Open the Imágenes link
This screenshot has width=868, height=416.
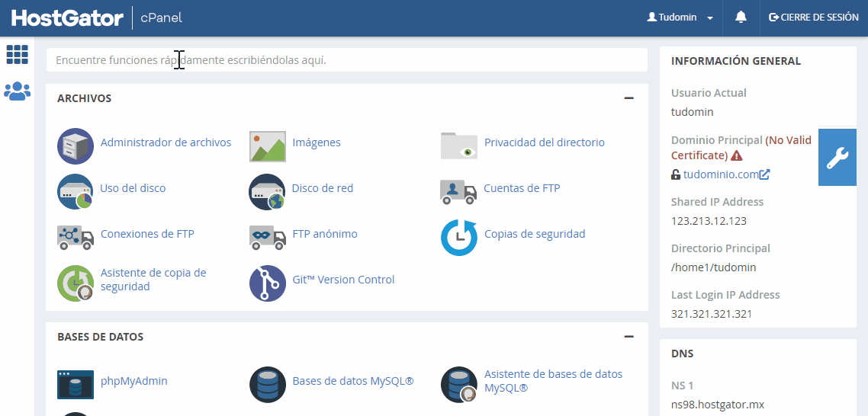(x=316, y=142)
